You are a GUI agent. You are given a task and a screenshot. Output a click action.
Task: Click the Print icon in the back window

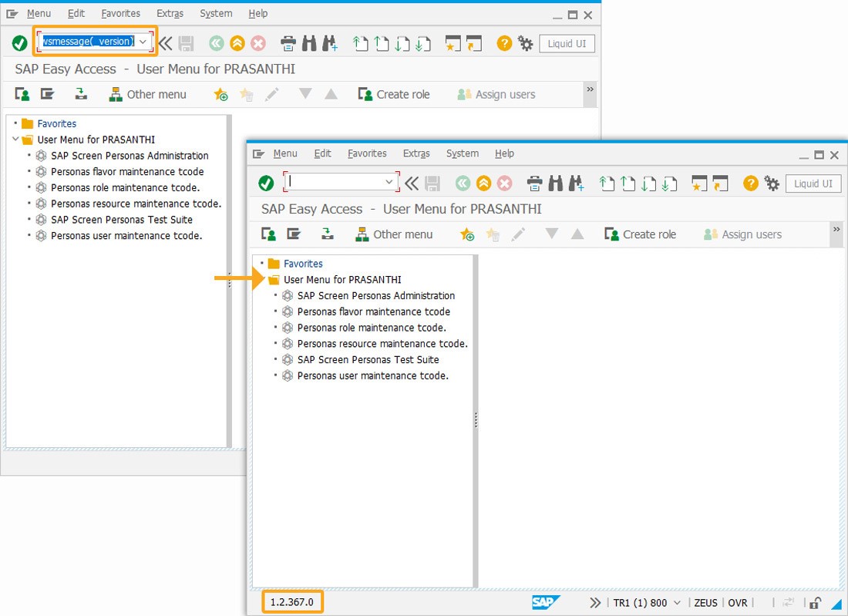288,43
